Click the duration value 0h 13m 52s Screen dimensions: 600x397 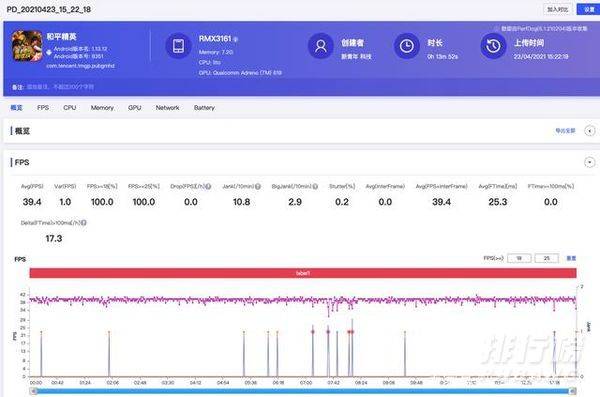pyautogui.click(x=442, y=57)
